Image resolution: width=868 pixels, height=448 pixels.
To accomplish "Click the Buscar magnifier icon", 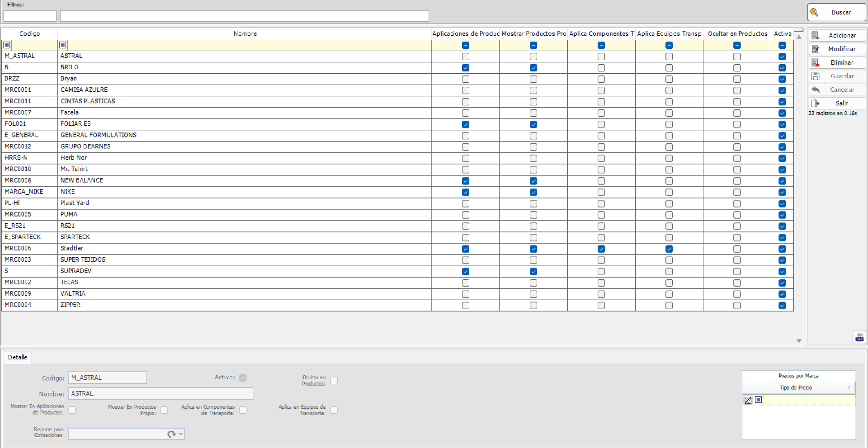I will click(815, 12).
